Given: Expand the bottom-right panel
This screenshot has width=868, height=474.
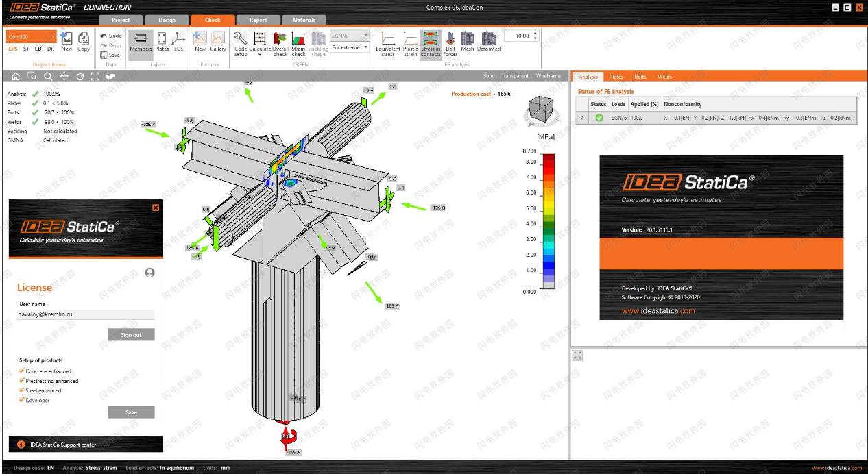Looking at the screenshot, I should pyautogui.click(x=577, y=355).
